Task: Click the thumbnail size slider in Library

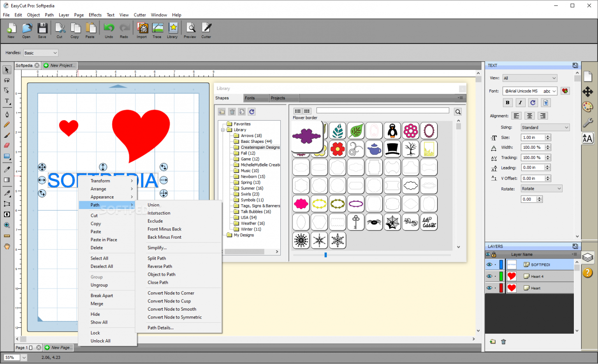Action: coord(325,255)
